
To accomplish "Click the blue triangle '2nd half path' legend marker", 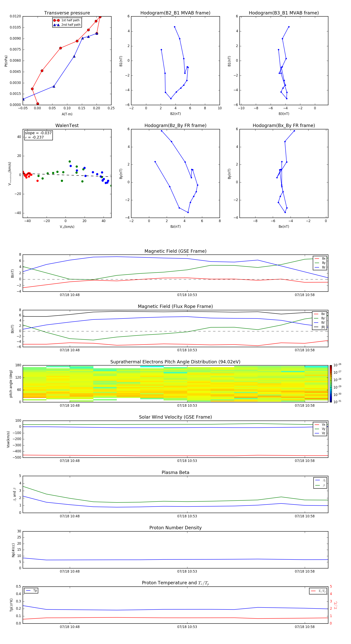I will [x=56, y=25].
